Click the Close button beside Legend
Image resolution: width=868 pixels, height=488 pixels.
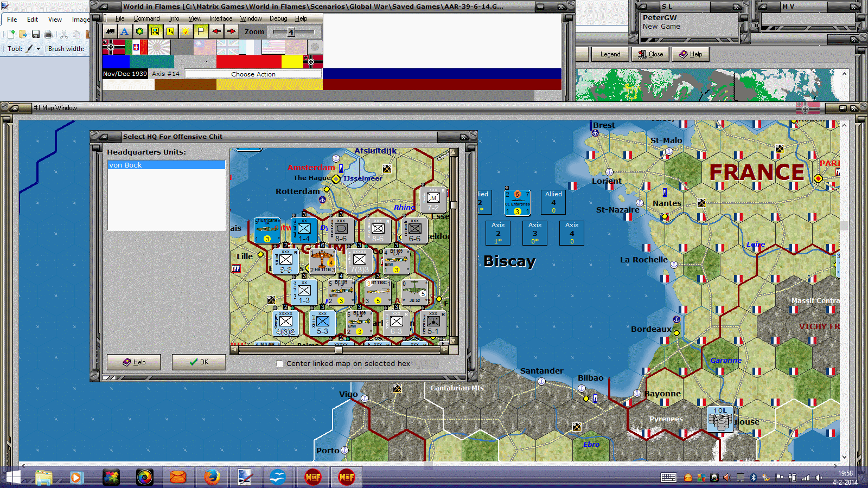tap(650, 54)
